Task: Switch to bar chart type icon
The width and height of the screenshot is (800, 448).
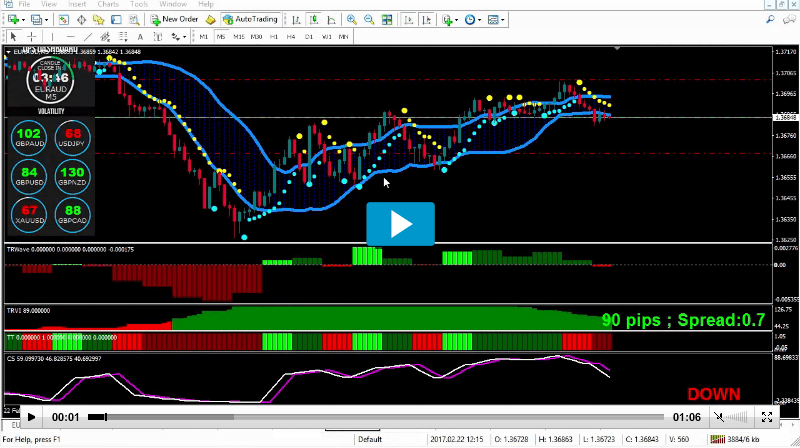Action: pyautogui.click(x=296, y=20)
